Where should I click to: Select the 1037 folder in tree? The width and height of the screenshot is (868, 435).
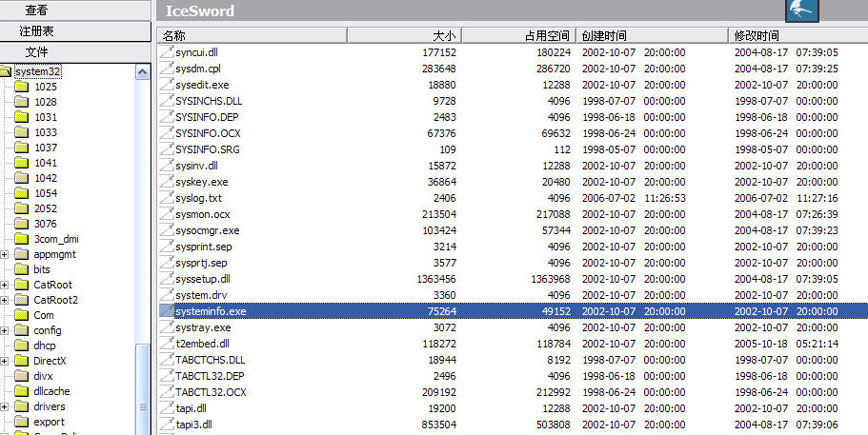pyautogui.click(x=46, y=148)
